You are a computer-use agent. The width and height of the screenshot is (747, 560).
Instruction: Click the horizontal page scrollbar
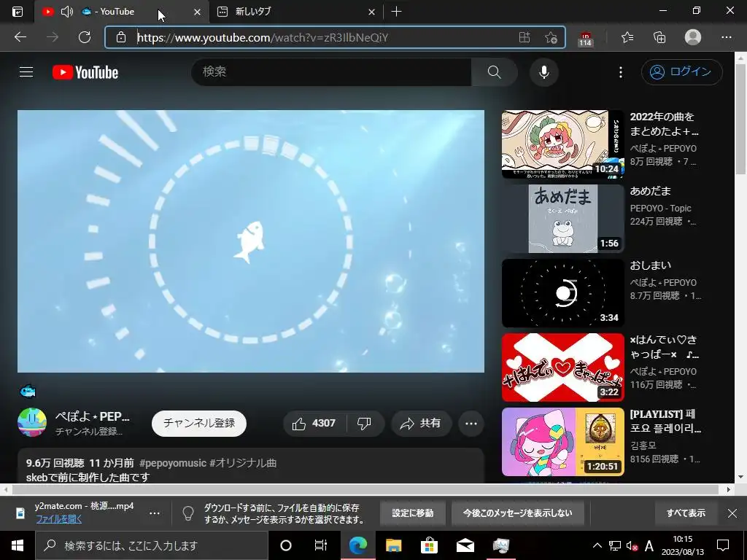(365, 489)
